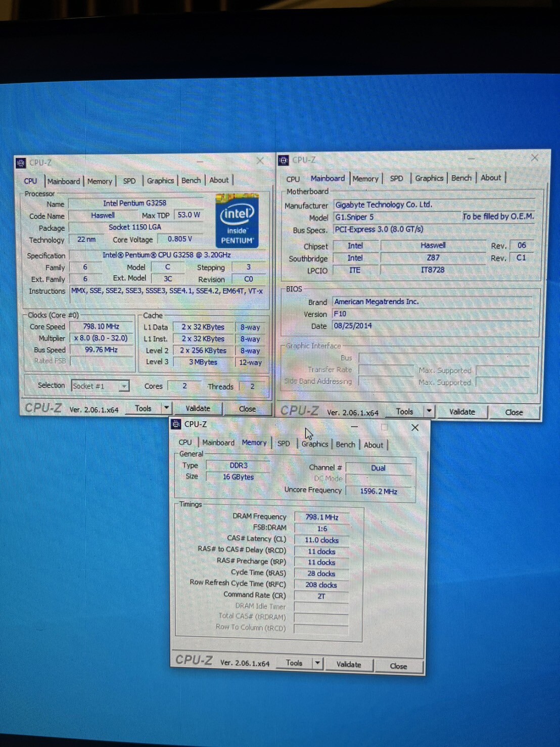Open Graphics tab in left CPU window

pos(160,181)
